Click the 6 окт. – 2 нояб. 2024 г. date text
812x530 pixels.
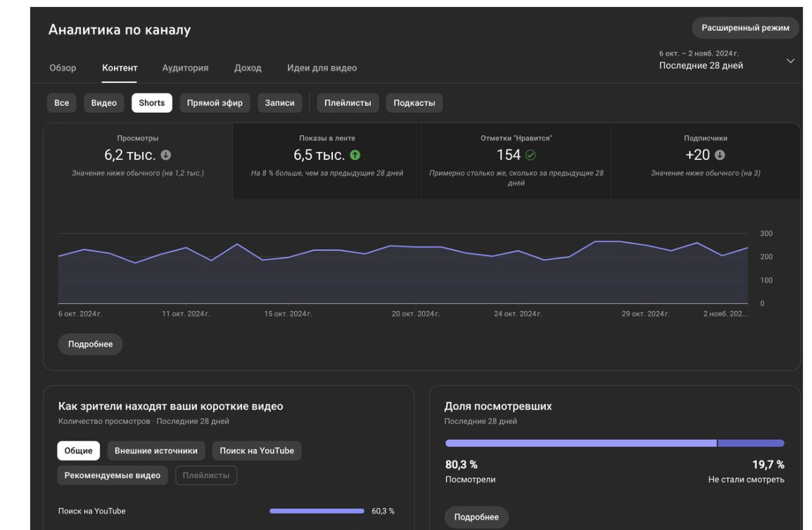(699, 53)
